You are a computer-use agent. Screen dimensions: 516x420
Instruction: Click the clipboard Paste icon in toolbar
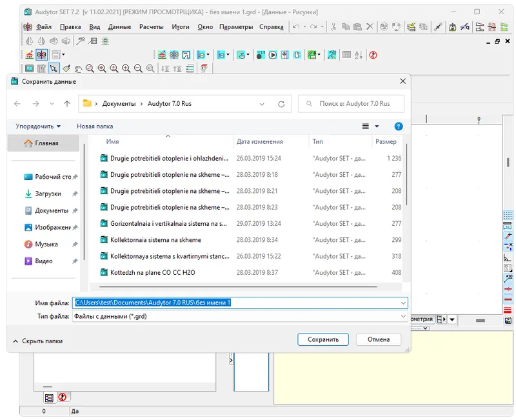pyautogui.click(x=358, y=26)
